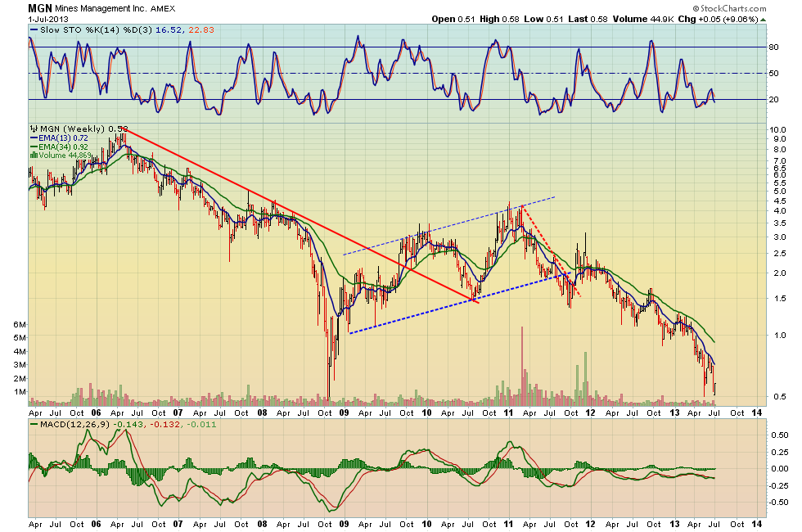Click the 10.0 price axis label
The image size is (802, 532).
pos(777,130)
